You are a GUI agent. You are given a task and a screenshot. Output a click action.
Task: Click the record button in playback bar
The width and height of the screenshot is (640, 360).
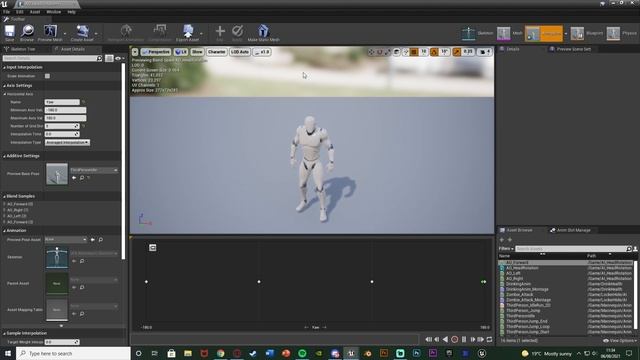454,339
